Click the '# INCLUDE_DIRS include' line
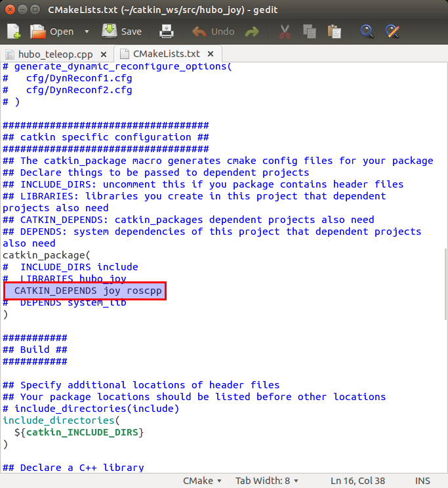The width and height of the screenshot is (448, 488). coord(70,267)
